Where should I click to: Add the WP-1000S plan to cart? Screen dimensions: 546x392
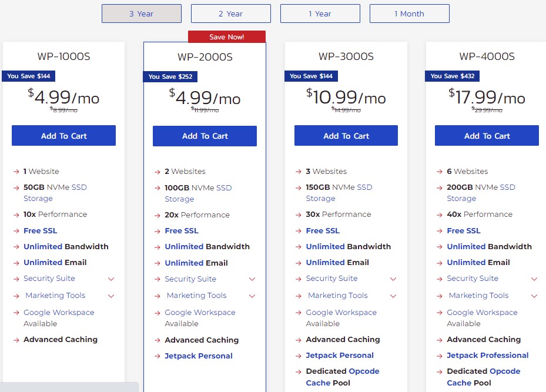point(63,135)
